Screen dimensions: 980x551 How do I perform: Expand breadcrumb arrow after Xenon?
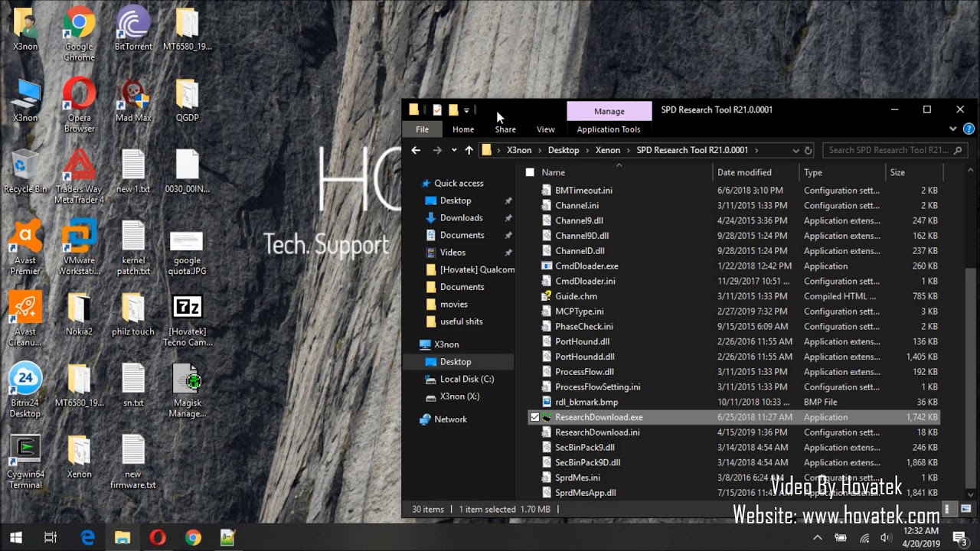(629, 150)
